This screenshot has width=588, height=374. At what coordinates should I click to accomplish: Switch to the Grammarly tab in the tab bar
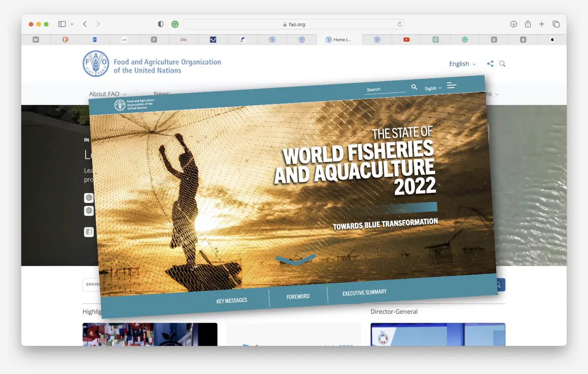pyautogui.click(x=465, y=40)
